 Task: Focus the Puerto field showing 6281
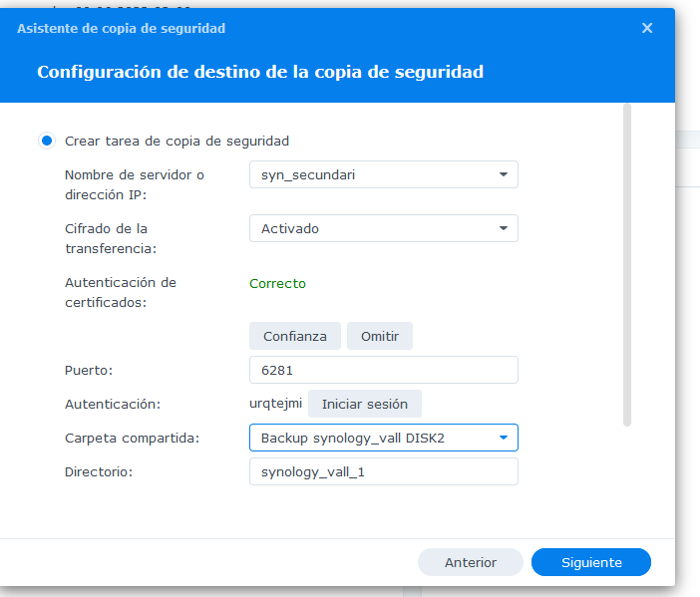tap(383, 370)
